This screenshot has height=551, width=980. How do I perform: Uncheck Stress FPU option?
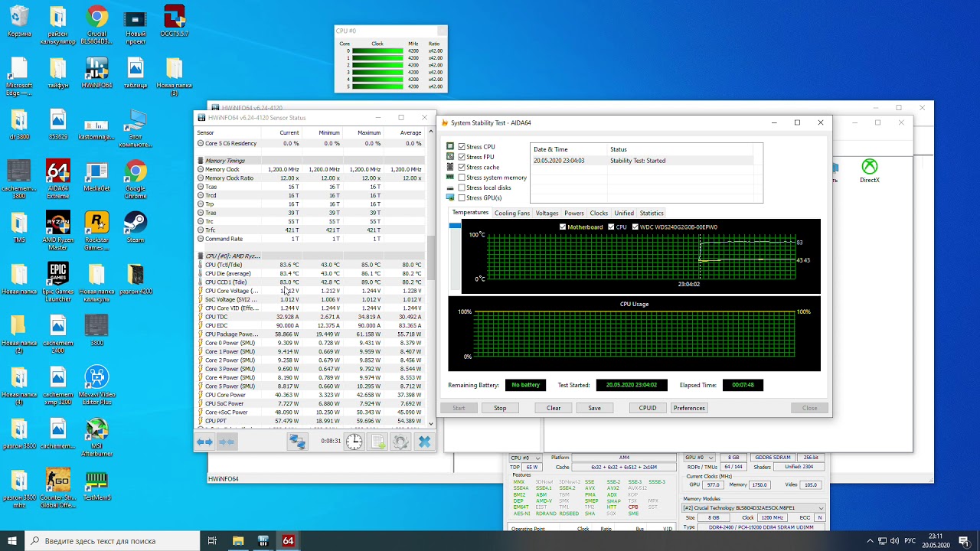pyautogui.click(x=462, y=157)
